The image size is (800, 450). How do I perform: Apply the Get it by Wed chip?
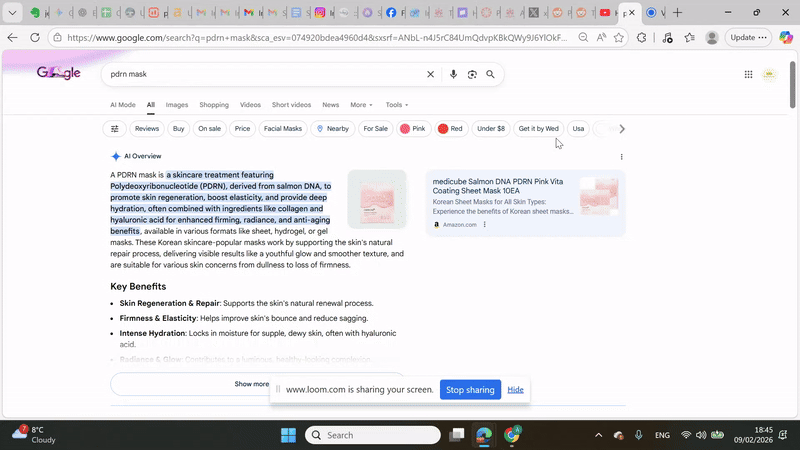(x=538, y=129)
